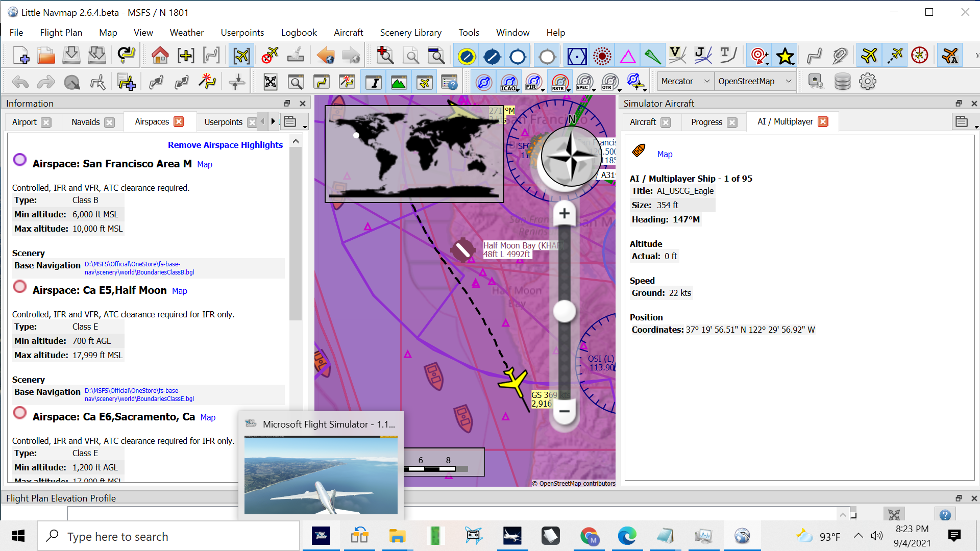This screenshot has width=980, height=551.
Task: Show Ca E6, Sacramento airspace on map
Action: pos(208,417)
